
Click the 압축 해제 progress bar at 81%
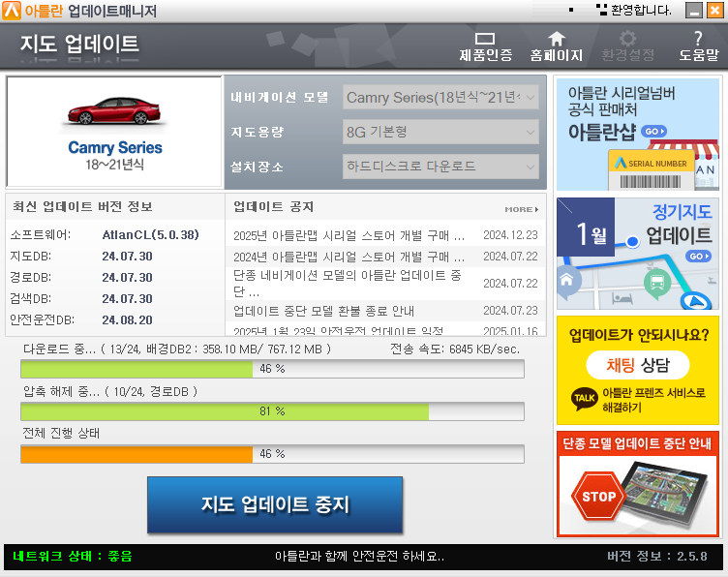coord(273,411)
